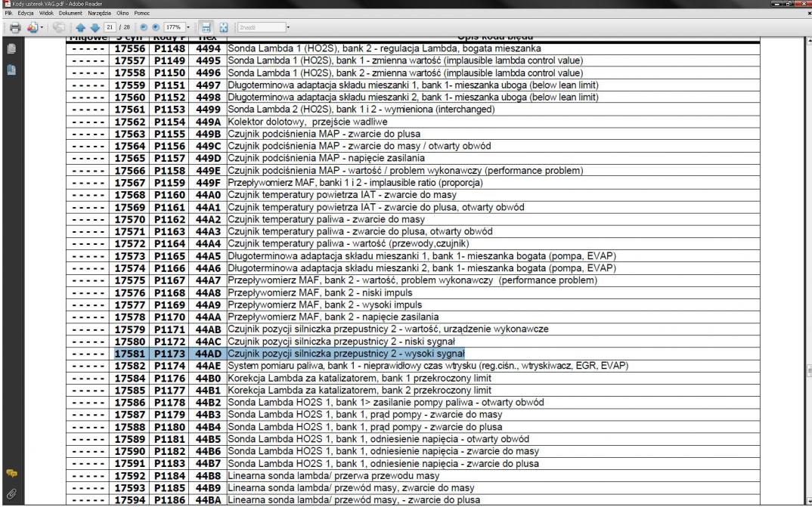The image size is (812, 507).
Task: Open the Pomoc menu
Action: point(142,13)
